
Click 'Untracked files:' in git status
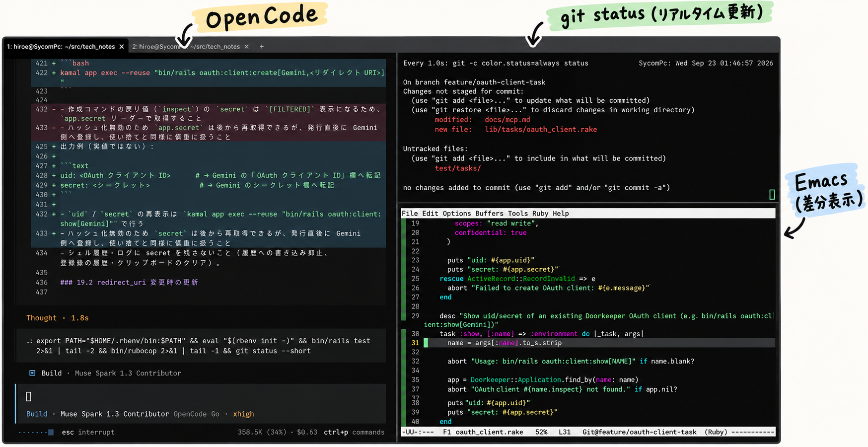pos(435,149)
